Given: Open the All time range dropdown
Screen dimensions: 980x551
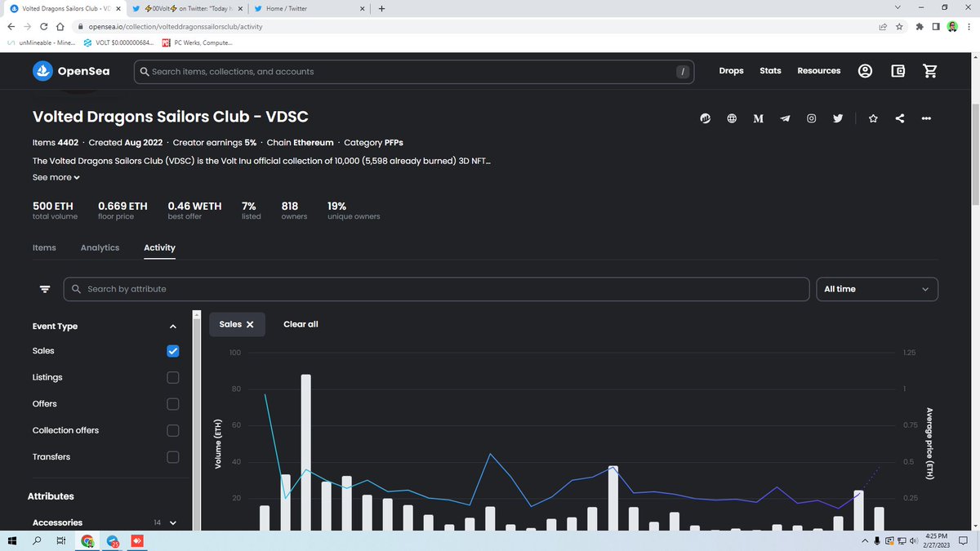Looking at the screenshot, I should [877, 289].
